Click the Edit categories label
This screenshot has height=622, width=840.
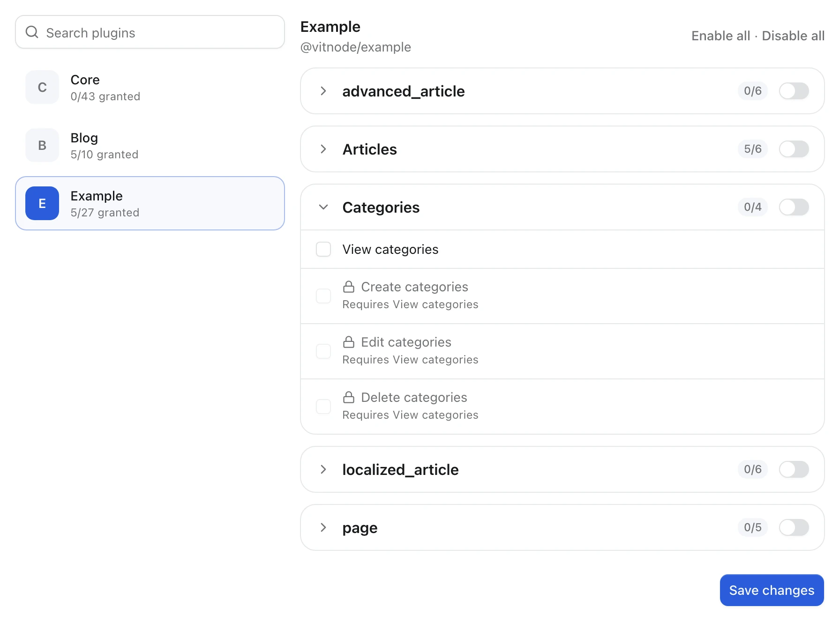(x=406, y=342)
